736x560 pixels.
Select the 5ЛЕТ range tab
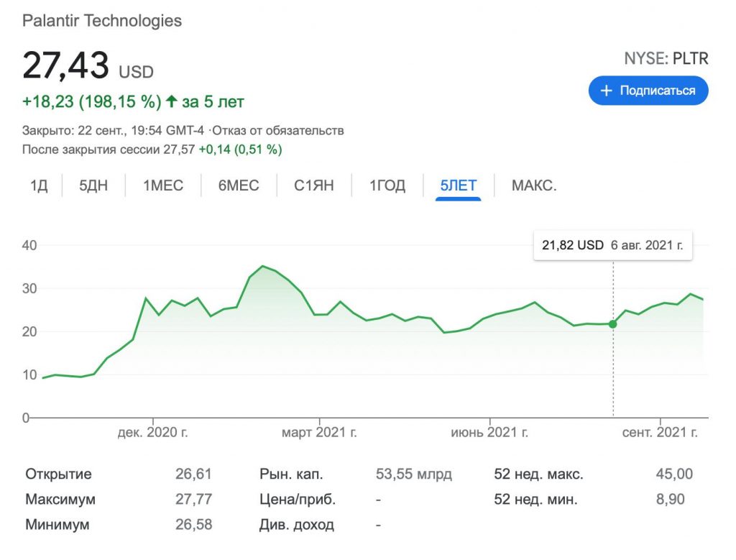[x=458, y=186]
